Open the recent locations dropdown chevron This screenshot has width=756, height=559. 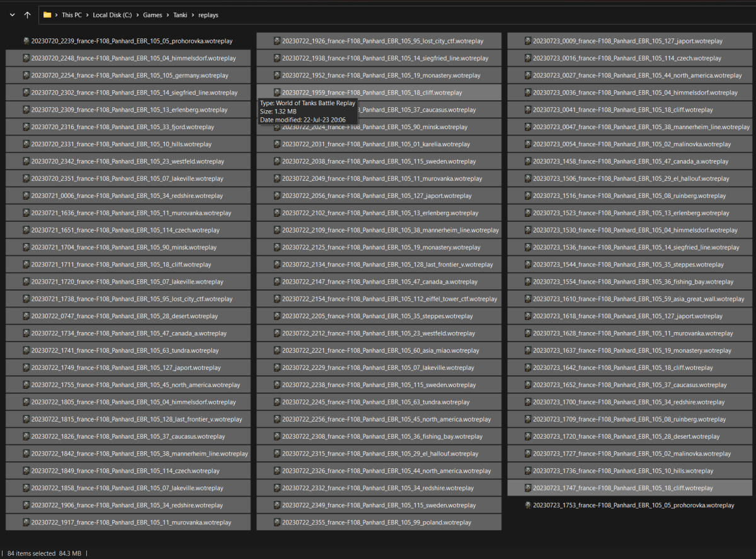coord(12,14)
